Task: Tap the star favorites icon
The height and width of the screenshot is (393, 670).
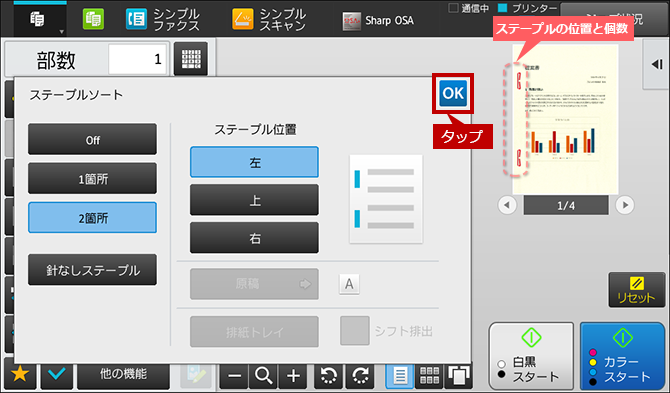Action: (20, 374)
